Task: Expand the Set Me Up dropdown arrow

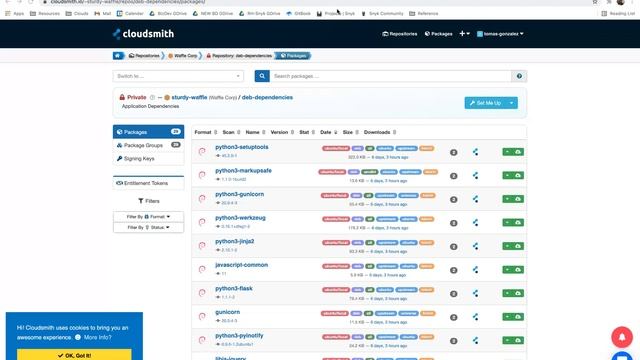Action: click(511, 103)
